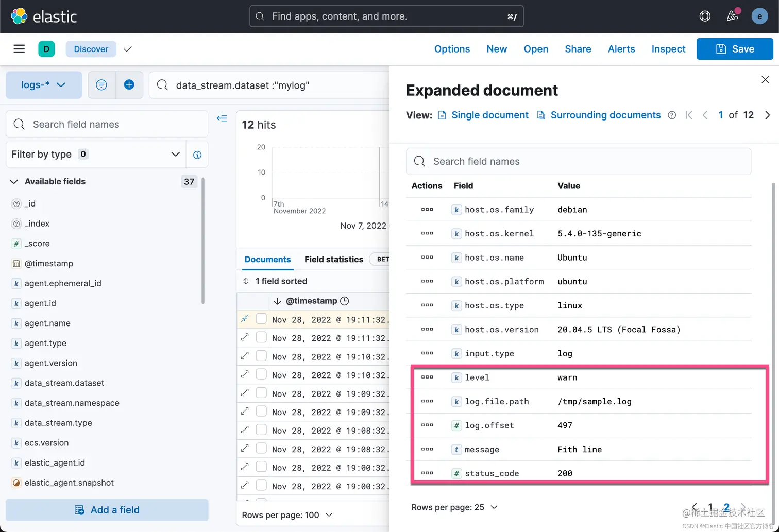Open help for Surrounding documents

click(x=672, y=115)
